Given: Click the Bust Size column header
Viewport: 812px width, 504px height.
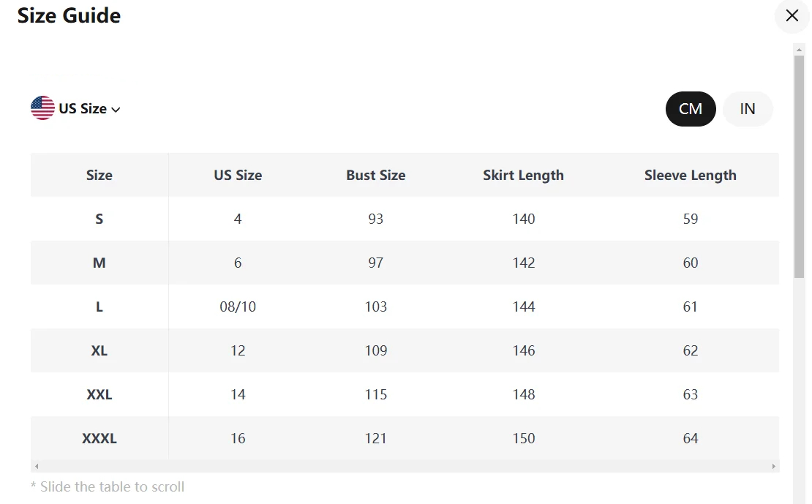Looking at the screenshot, I should point(375,176).
